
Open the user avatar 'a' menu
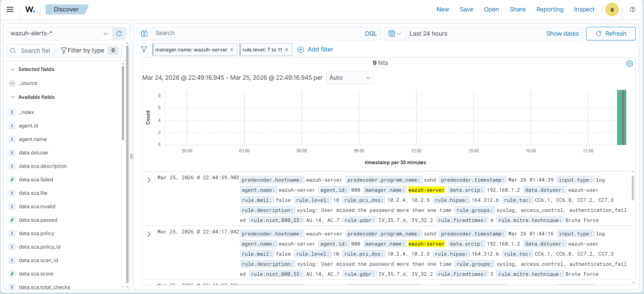coord(612,9)
